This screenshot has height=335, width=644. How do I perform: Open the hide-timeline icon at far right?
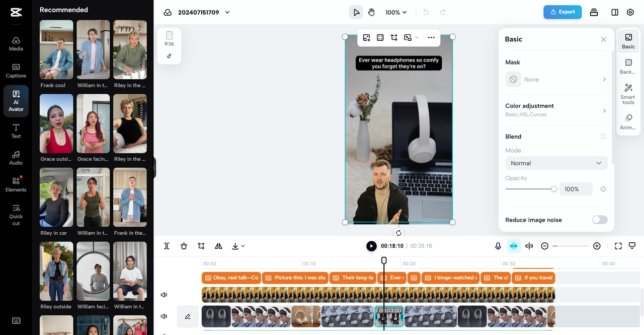pos(632,246)
